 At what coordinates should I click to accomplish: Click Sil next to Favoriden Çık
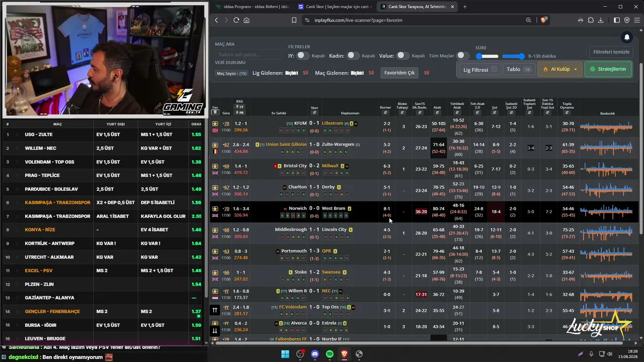427,73
